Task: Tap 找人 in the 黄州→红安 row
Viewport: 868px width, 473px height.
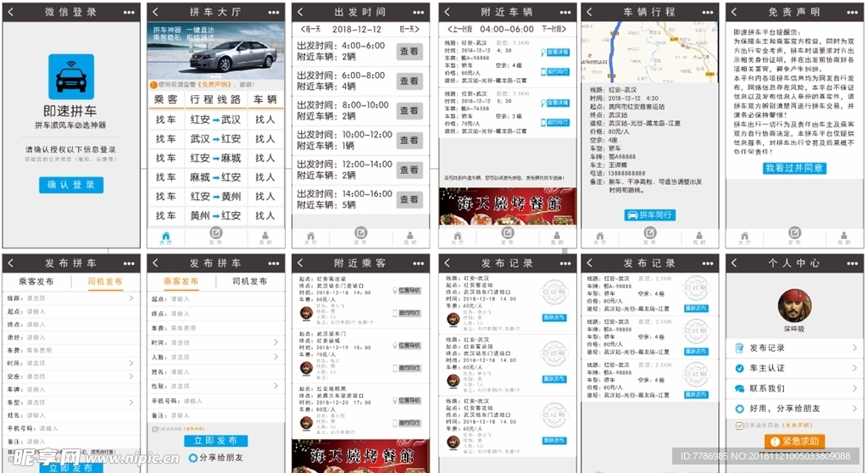Action: pyautogui.click(x=265, y=215)
